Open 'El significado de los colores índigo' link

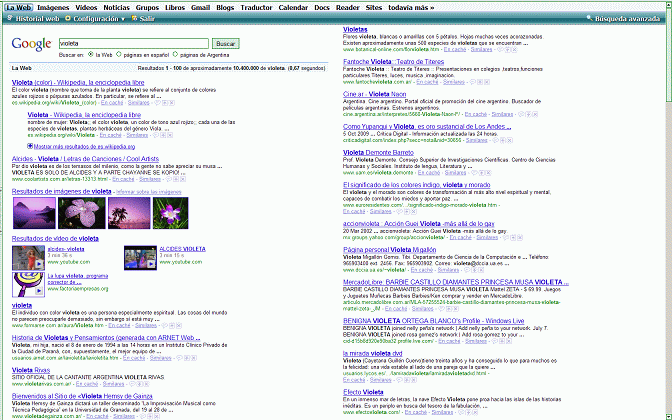pos(417,185)
